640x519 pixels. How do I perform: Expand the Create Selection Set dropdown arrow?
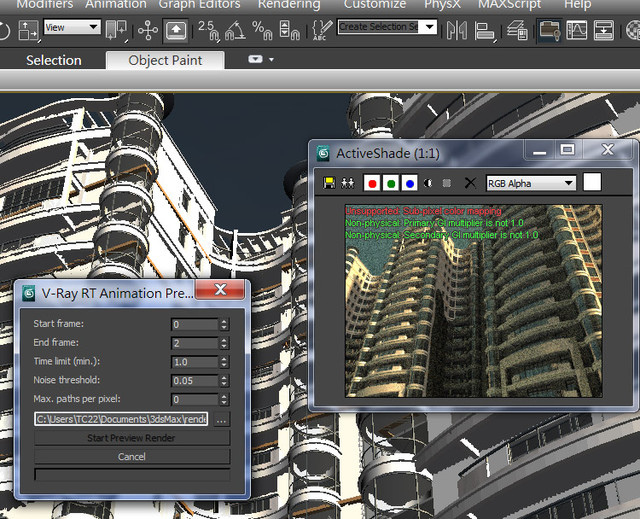(x=429, y=27)
